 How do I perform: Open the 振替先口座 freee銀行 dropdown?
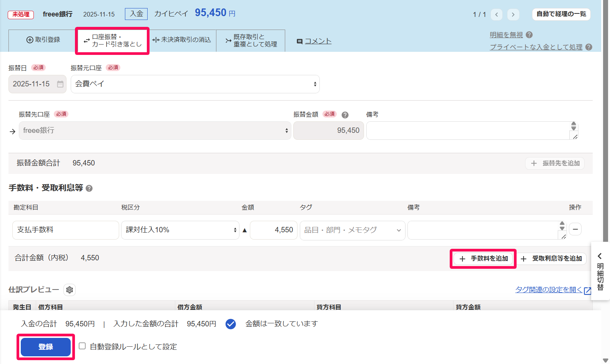point(155,131)
